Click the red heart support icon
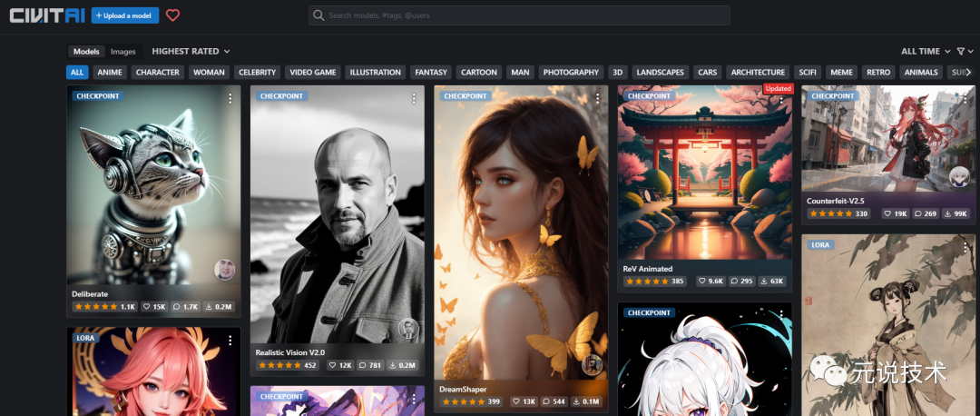The width and height of the screenshot is (980, 416). point(173,15)
